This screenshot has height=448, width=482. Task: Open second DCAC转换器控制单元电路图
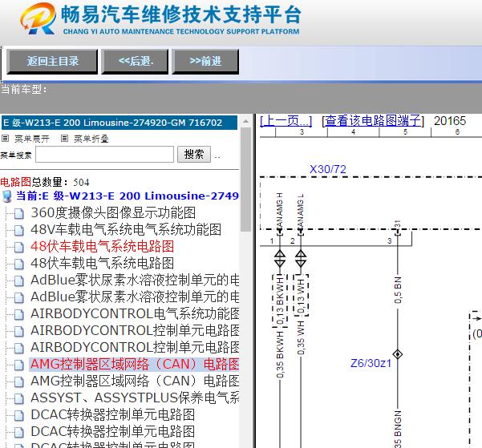tap(113, 431)
